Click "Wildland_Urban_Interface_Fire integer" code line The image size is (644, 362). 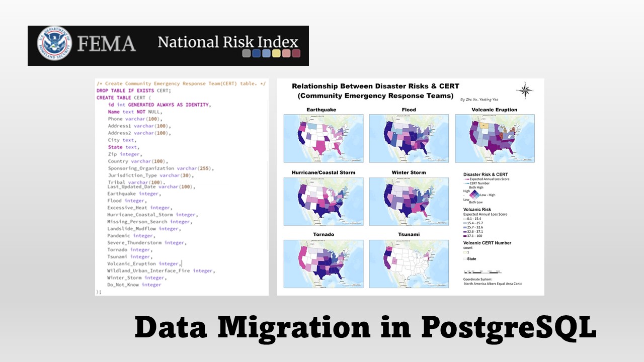[161, 270]
